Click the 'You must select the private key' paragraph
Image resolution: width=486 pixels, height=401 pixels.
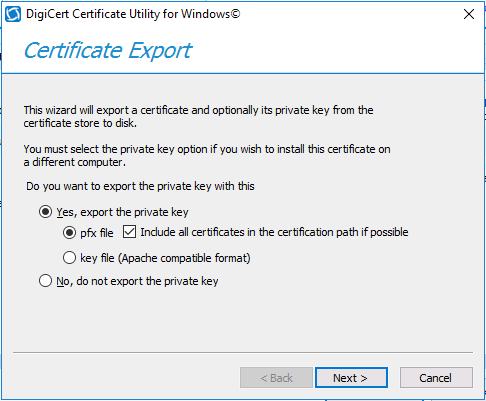click(x=207, y=155)
